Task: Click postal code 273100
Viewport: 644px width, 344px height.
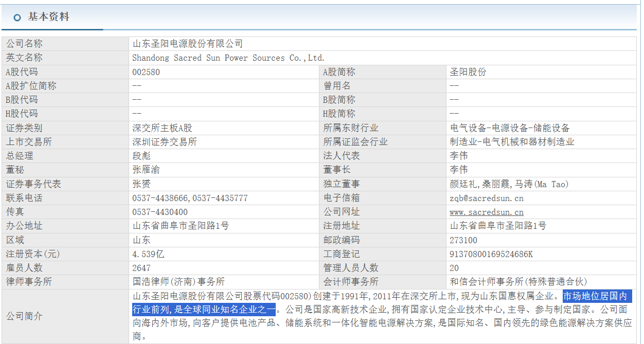Action: 463,240
